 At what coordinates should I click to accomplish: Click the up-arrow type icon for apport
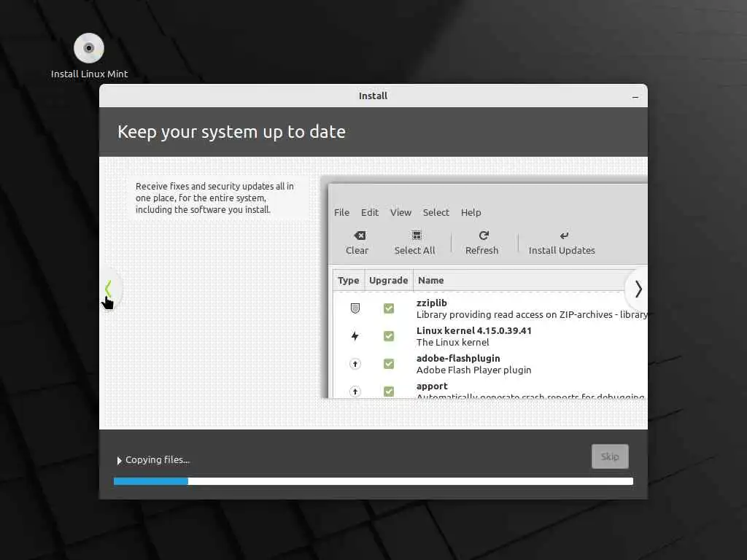(x=355, y=392)
